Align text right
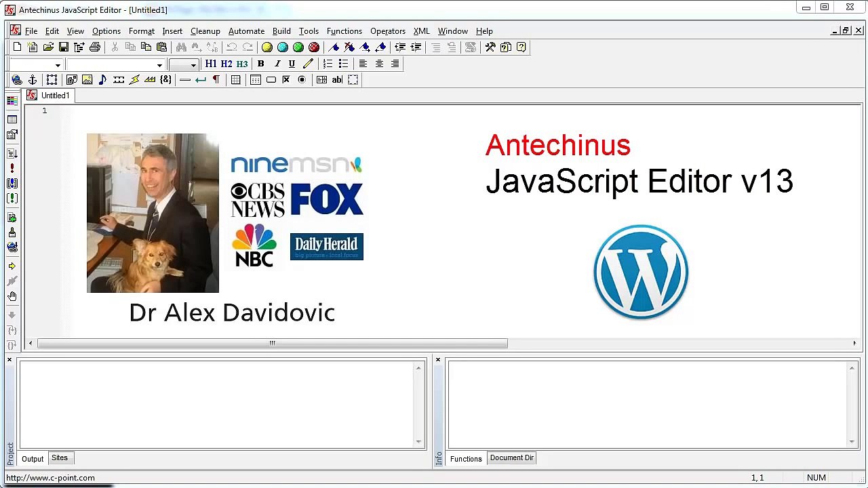Screen dimensions: 868x488 tap(395, 64)
